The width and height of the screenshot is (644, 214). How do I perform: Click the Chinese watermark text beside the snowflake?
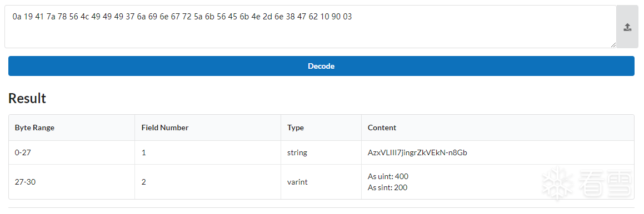pos(605,184)
